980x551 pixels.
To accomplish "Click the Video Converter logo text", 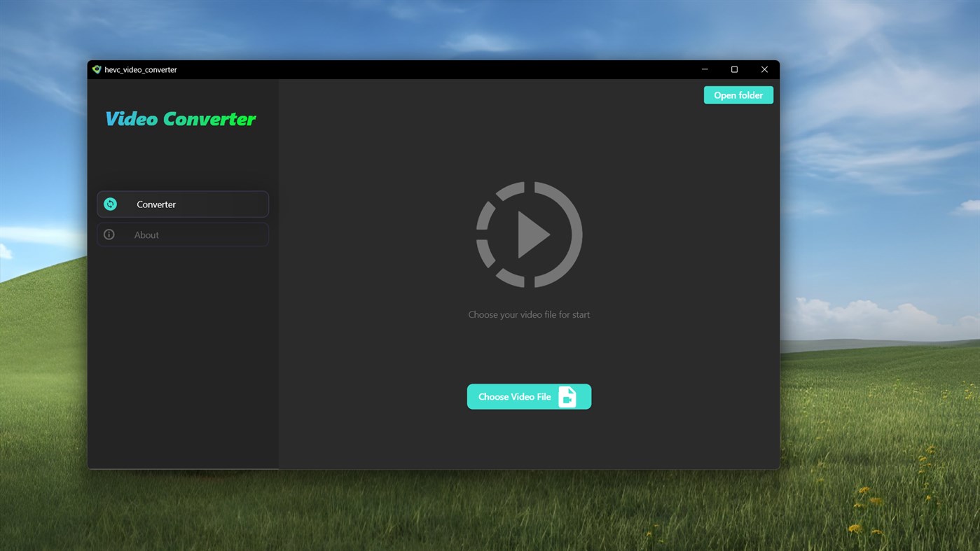I will (x=180, y=118).
